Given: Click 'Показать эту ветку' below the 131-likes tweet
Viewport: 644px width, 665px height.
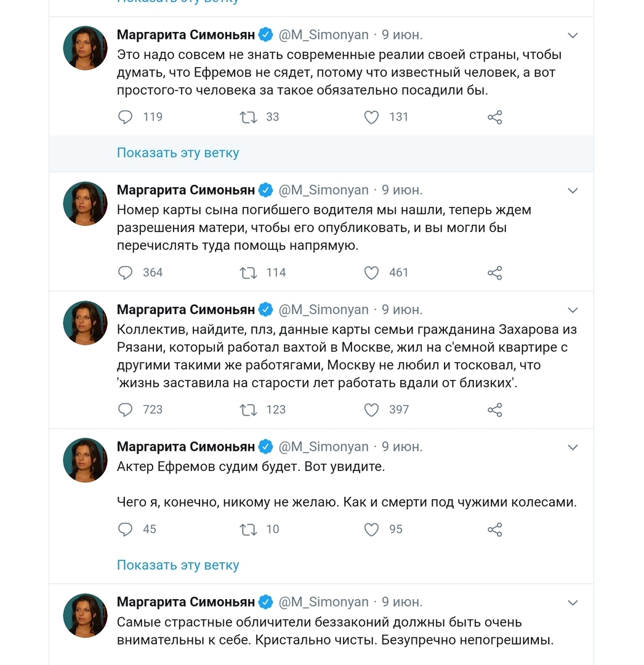Looking at the screenshot, I should pos(178,153).
